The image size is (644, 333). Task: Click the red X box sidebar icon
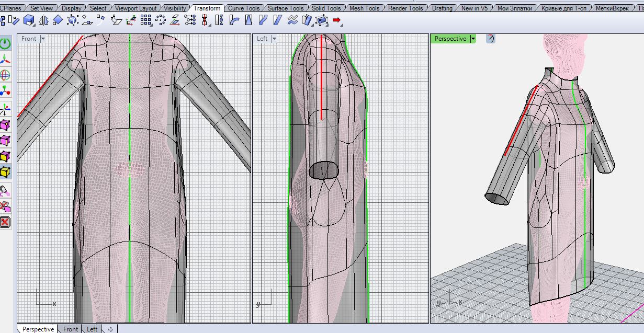tap(5, 222)
